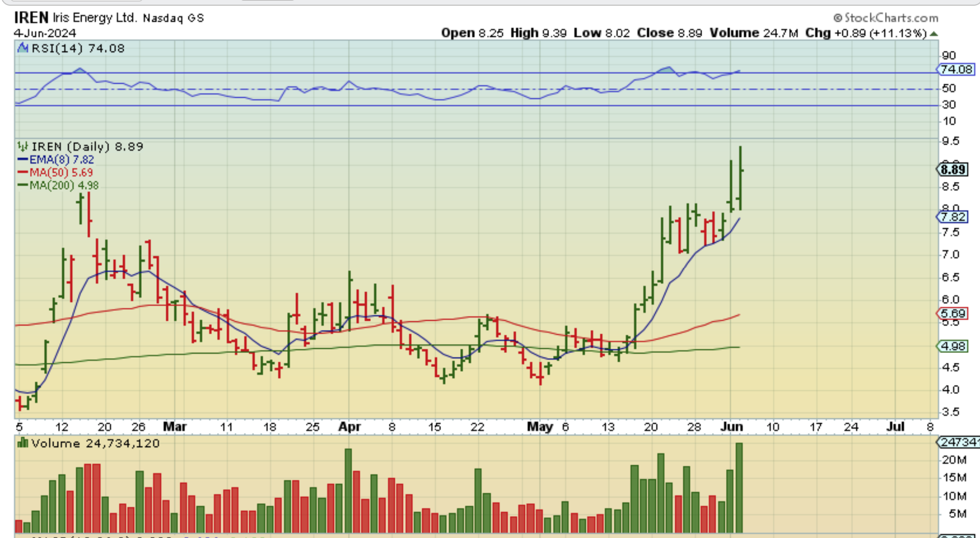Click the RSI(14) 74.08 indicator label
Viewport: 980px width, 538px height.
coord(78,48)
